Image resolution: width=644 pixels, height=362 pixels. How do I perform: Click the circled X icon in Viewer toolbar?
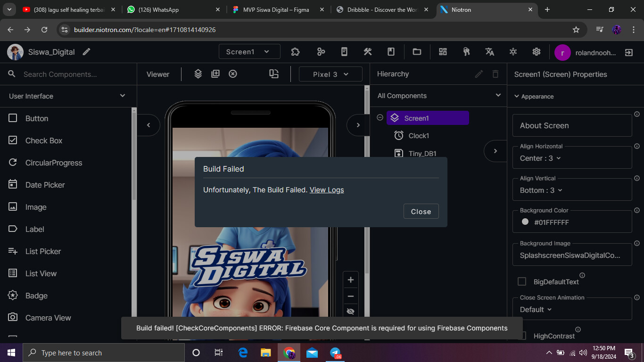coord(233,74)
